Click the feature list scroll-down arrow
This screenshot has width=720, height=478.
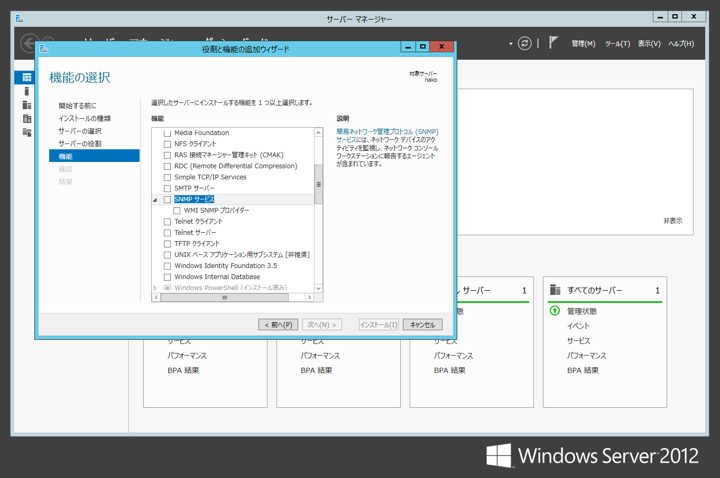318,288
